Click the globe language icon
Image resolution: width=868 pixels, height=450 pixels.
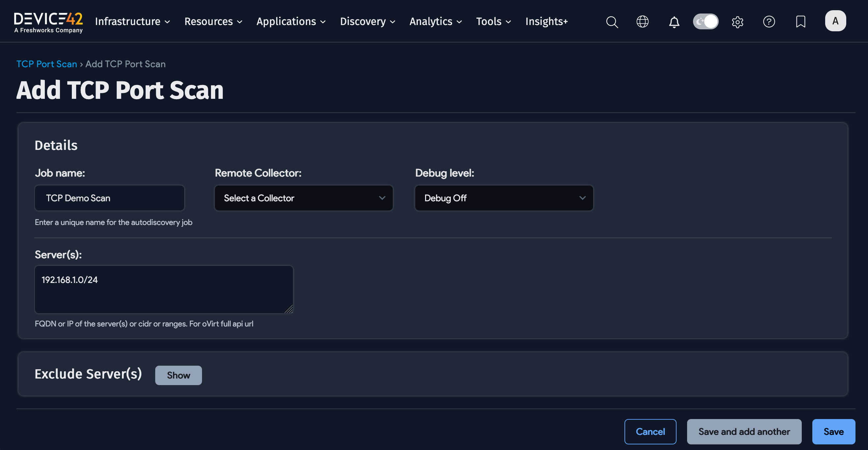(x=643, y=21)
